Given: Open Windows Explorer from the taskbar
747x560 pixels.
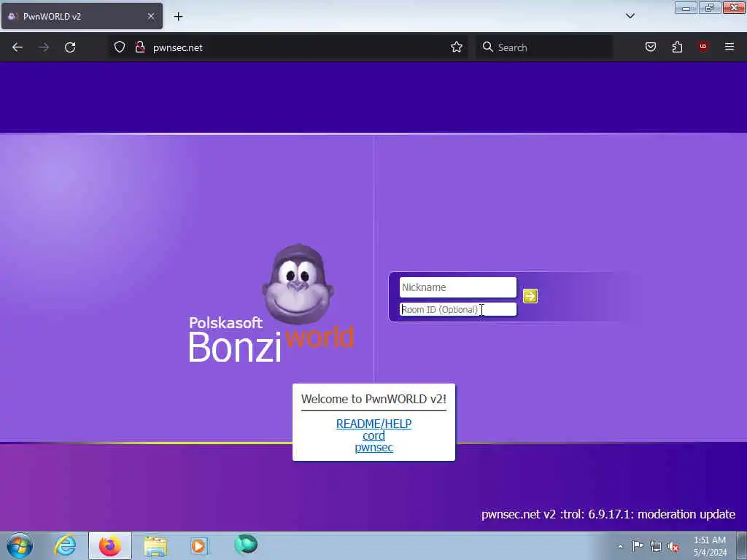Looking at the screenshot, I should [x=155, y=546].
